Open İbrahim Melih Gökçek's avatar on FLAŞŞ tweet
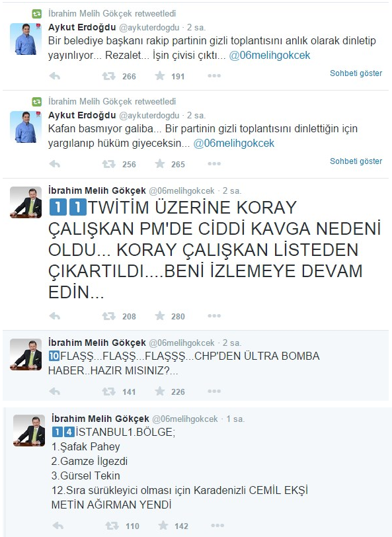 tap(26, 354)
